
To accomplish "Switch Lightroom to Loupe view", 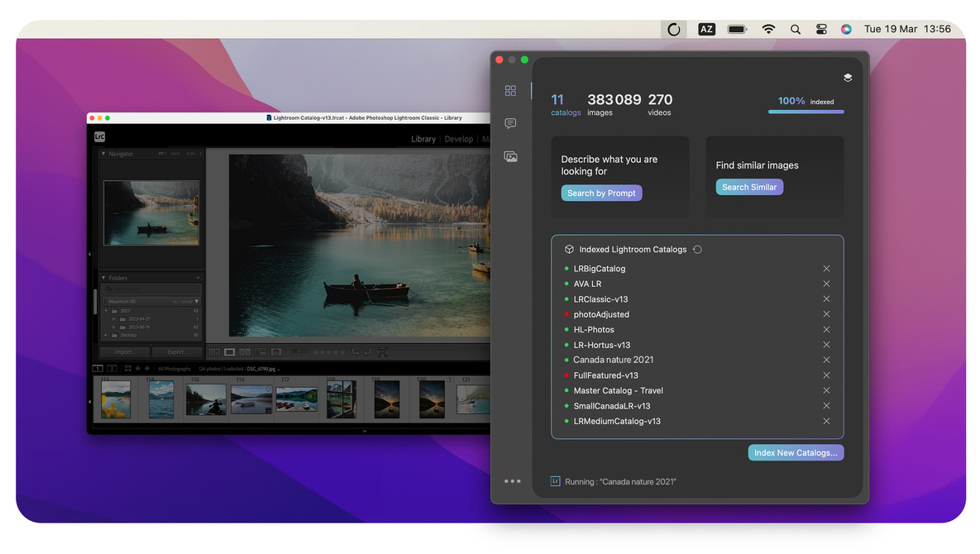I will 230,352.
